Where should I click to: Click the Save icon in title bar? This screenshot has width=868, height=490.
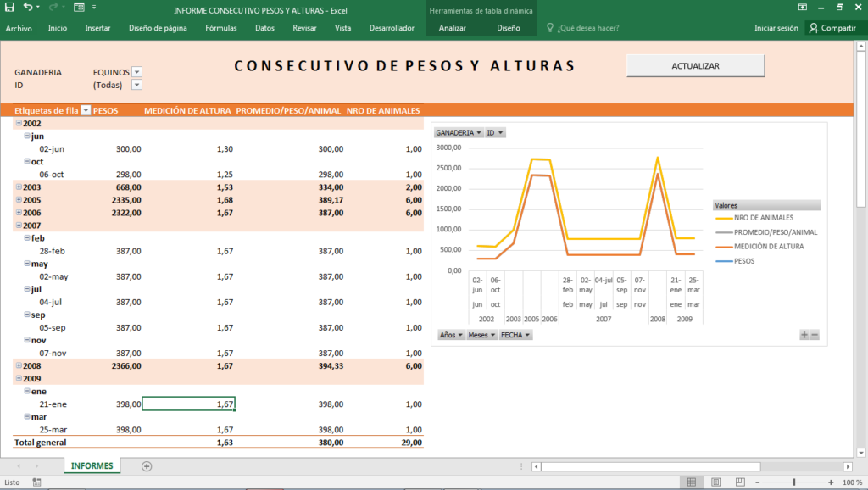click(9, 7)
